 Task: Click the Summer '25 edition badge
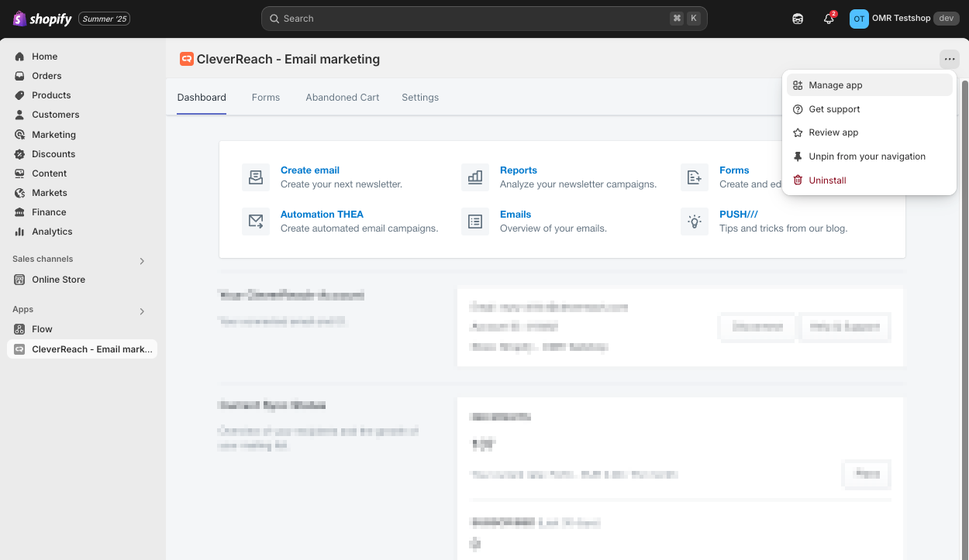pos(104,19)
